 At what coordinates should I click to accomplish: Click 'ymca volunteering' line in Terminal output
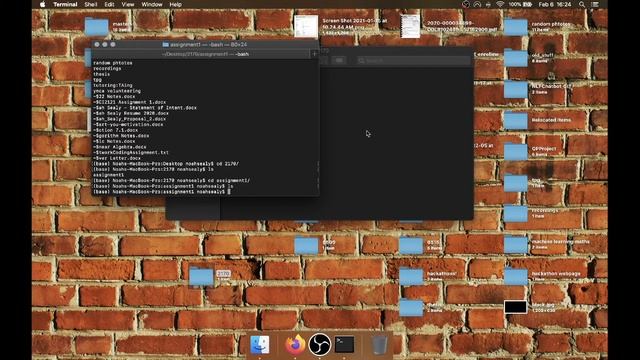coord(117,91)
